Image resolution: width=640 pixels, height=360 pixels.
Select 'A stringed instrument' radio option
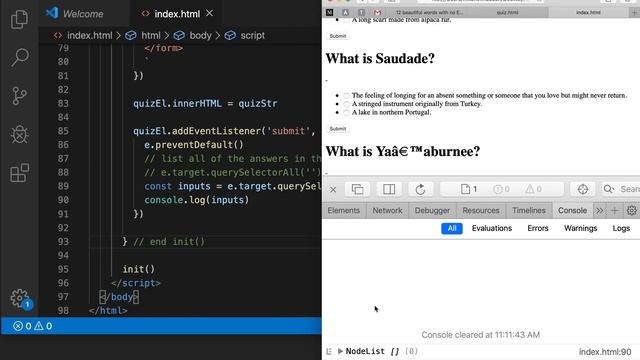(347, 104)
